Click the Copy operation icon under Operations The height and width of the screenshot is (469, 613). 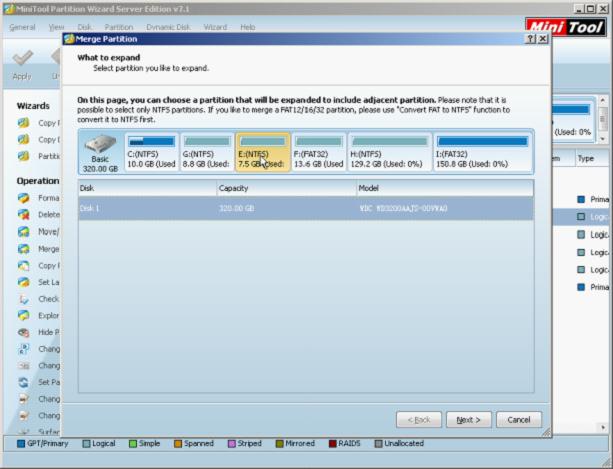pyautogui.click(x=23, y=265)
